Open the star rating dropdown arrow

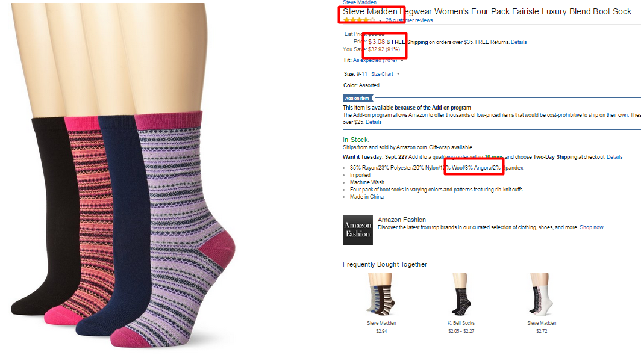tap(380, 21)
